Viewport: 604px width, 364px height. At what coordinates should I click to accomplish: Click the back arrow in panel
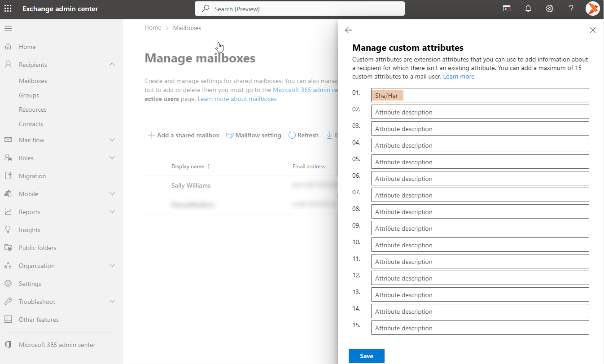pos(349,30)
